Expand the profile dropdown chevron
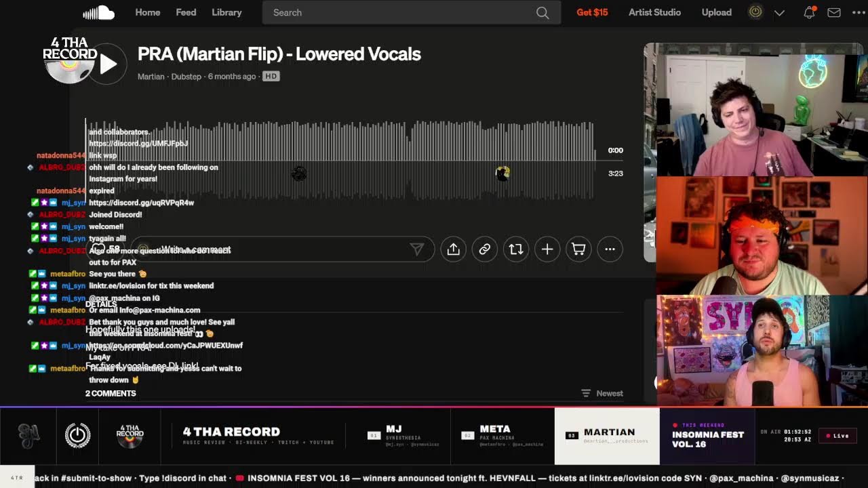868x488 pixels. tap(779, 12)
